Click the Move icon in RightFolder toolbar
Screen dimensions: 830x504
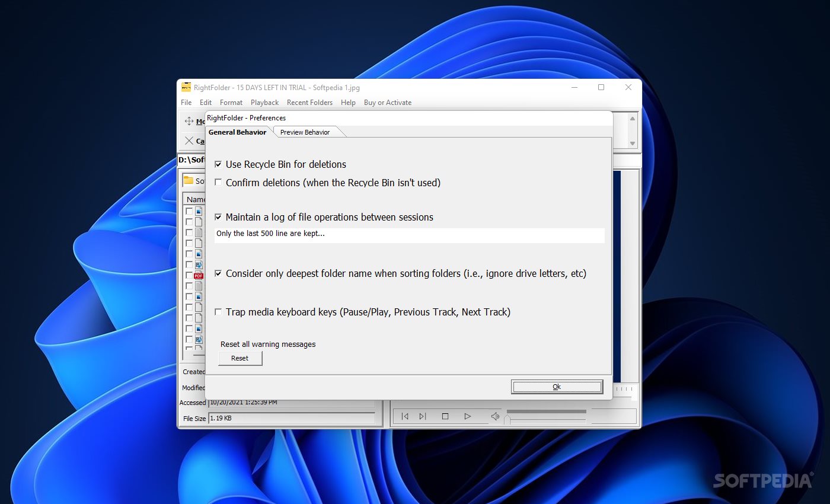click(189, 121)
